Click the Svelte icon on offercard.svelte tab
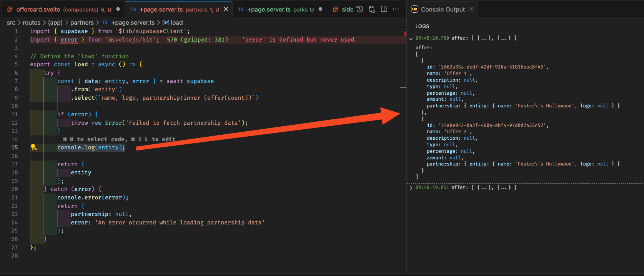The width and height of the screenshot is (644, 276). 10,9
